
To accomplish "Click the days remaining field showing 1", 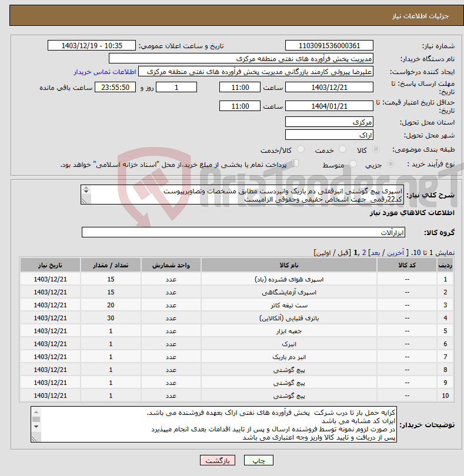I will 176,87.
